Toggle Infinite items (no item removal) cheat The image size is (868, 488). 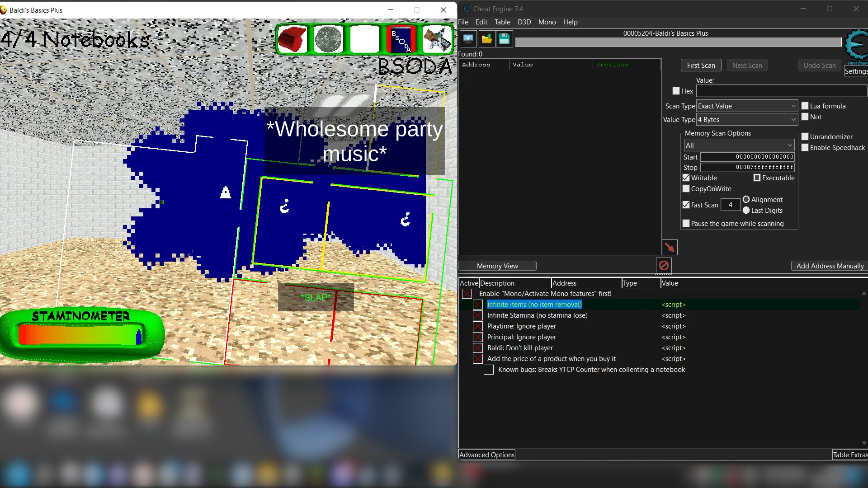[477, 305]
